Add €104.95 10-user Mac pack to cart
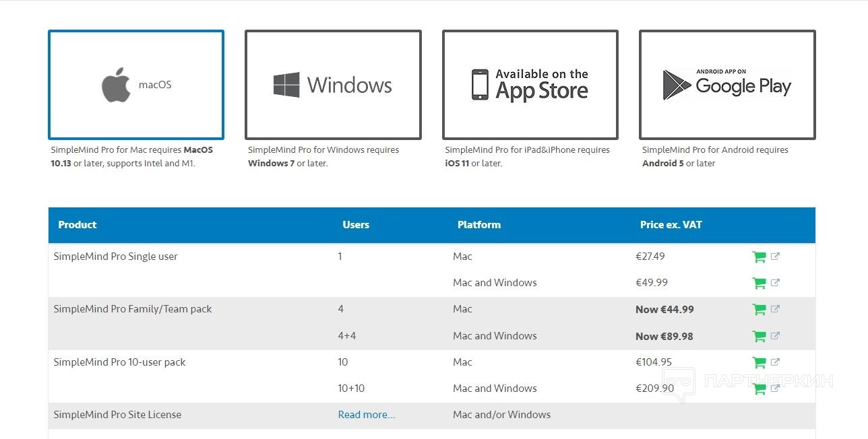 pyautogui.click(x=759, y=362)
